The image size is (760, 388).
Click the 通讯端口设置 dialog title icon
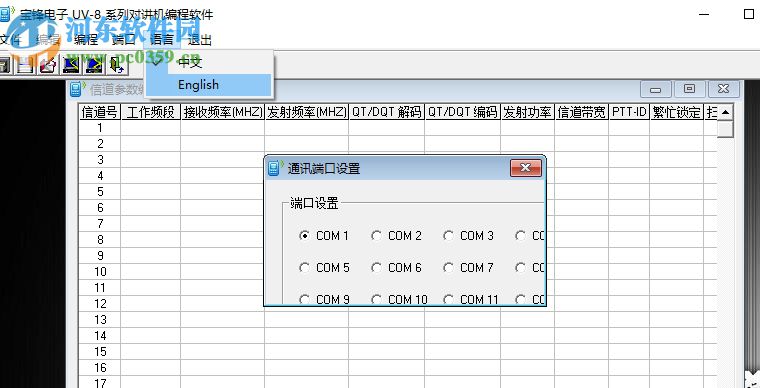coord(276,168)
